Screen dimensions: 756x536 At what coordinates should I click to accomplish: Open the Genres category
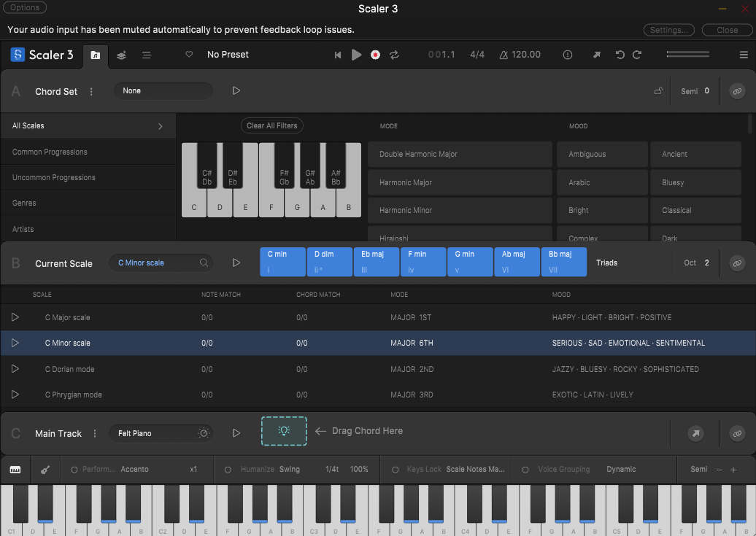88,203
